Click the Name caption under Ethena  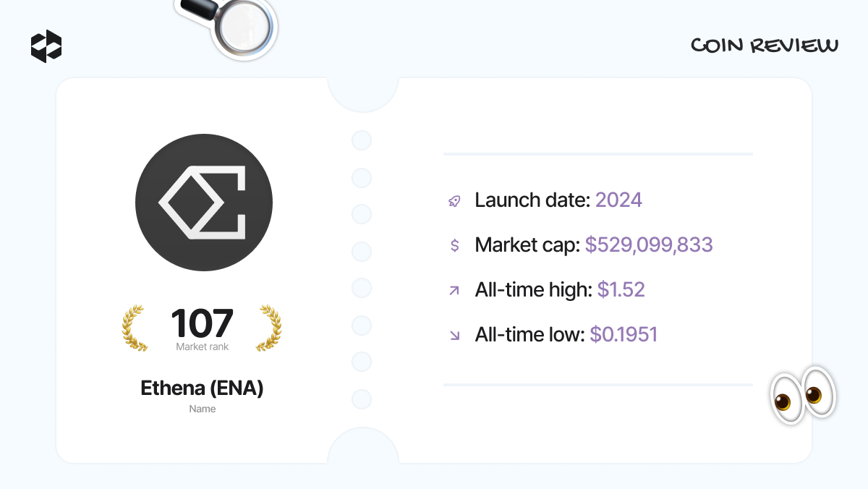tap(203, 409)
